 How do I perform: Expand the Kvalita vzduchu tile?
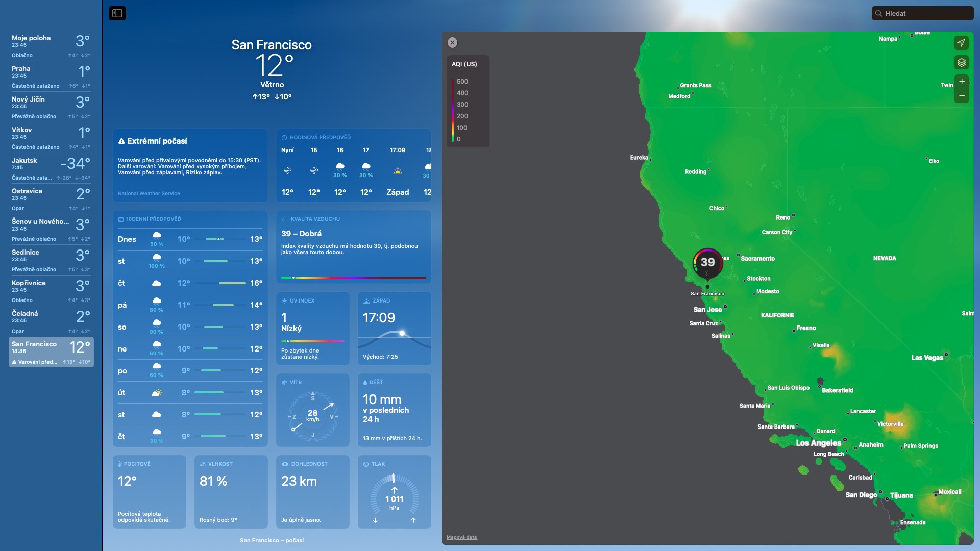tap(353, 246)
